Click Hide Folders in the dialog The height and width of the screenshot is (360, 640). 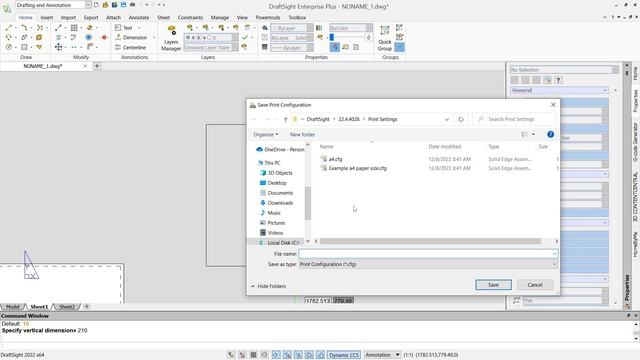(268, 286)
